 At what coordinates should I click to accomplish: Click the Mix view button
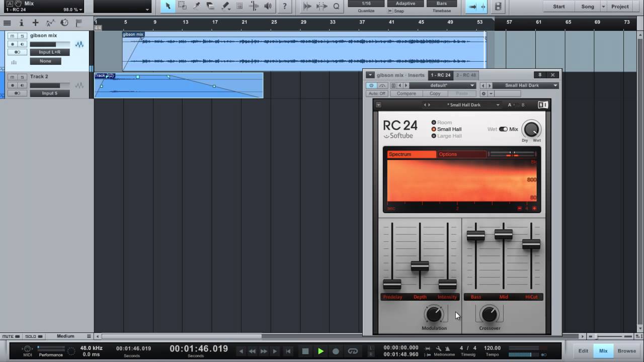click(x=603, y=351)
